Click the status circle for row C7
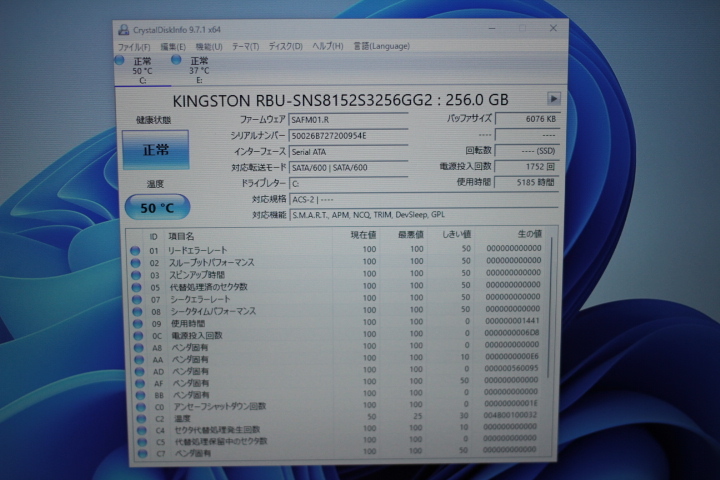Screen dimensions: 720x480 point(143,453)
